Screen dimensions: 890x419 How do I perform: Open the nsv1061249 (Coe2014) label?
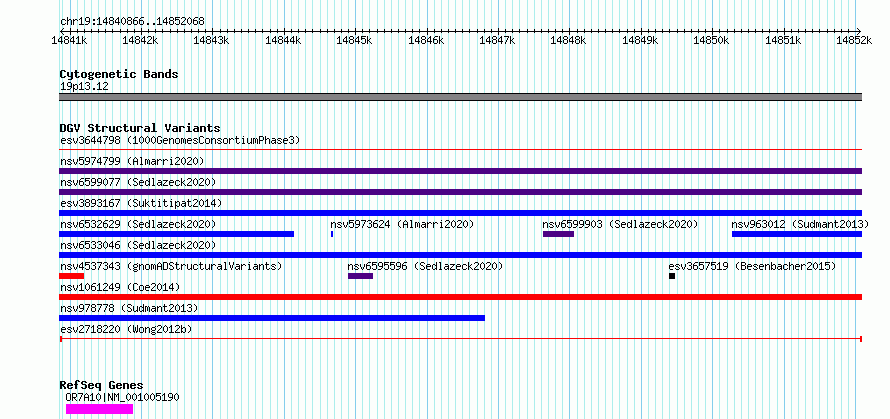120,287
